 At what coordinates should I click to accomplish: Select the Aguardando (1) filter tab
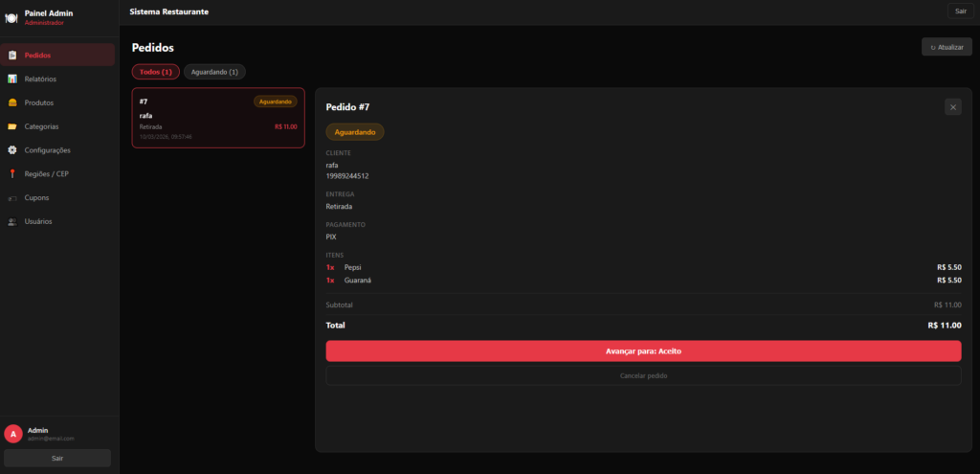point(214,72)
